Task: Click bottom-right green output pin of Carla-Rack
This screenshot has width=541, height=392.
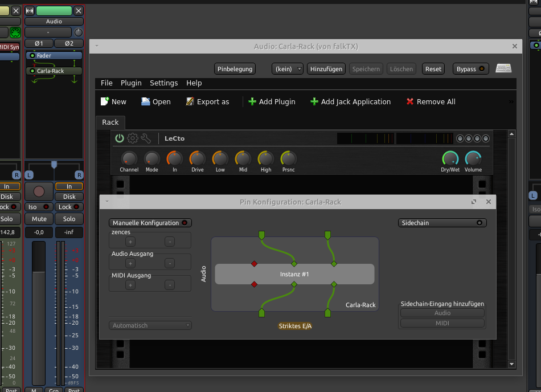Action: pos(327,313)
